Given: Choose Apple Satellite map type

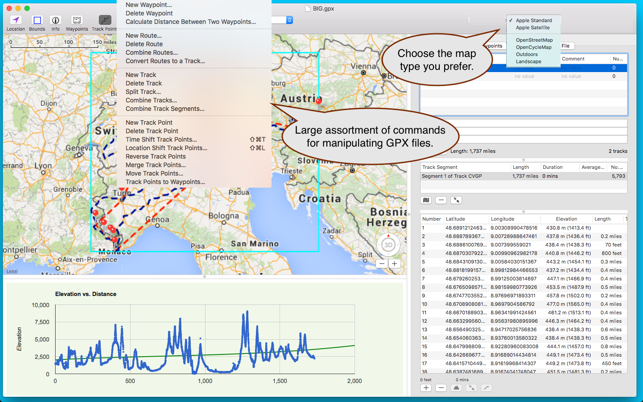Looking at the screenshot, I should point(532,28).
